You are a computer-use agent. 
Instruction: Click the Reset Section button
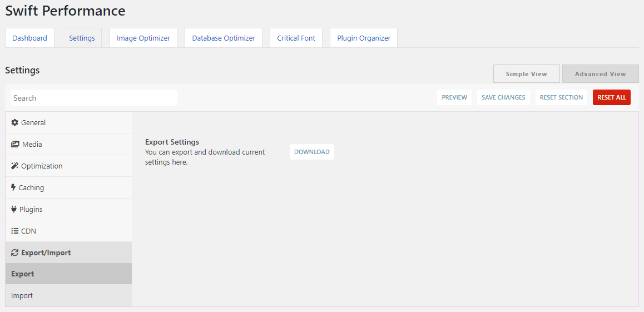point(561,97)
